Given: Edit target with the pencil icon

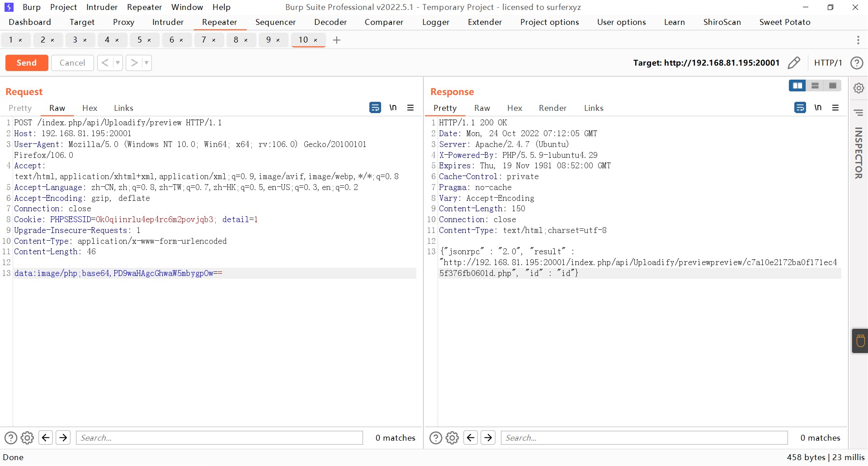Looking at the screenshot, I should click(x=794, y=63).
